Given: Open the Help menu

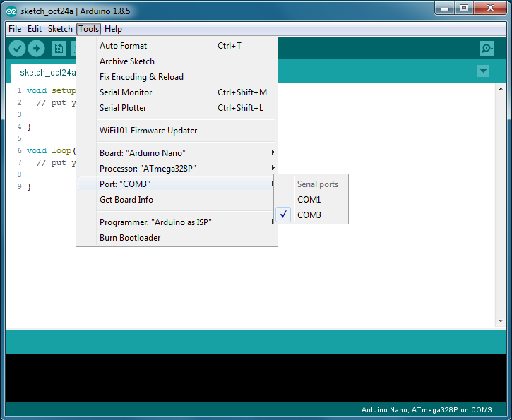Looking at the screenshot, I should tap(113, 29).
